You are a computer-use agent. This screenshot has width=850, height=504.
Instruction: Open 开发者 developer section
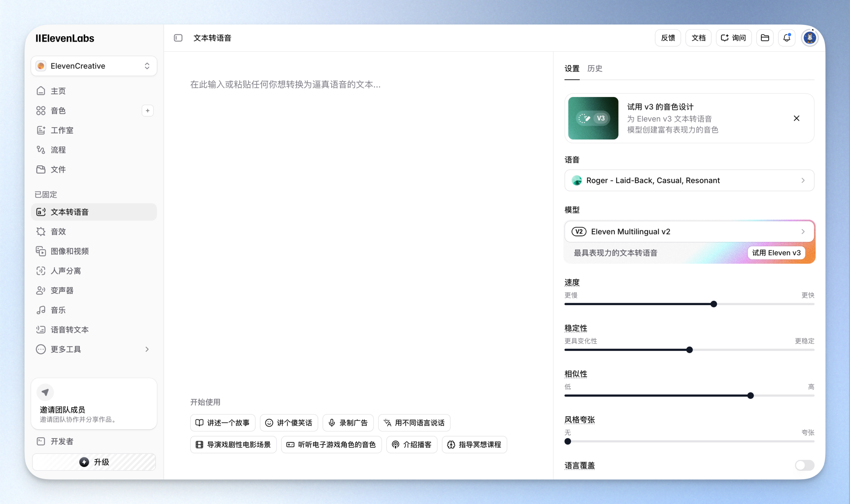point(94,442)
